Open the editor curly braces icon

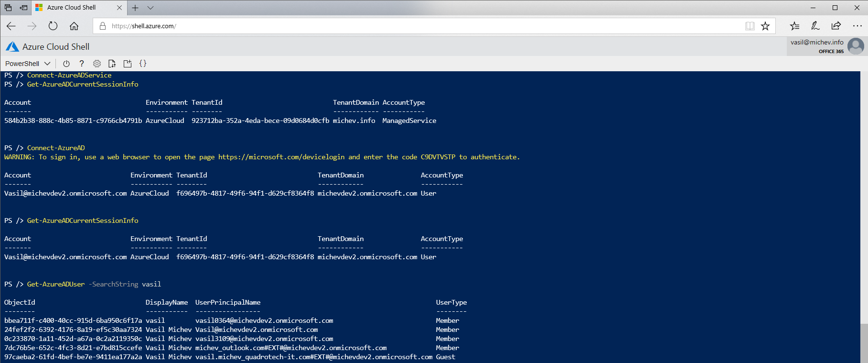point(143,64)
